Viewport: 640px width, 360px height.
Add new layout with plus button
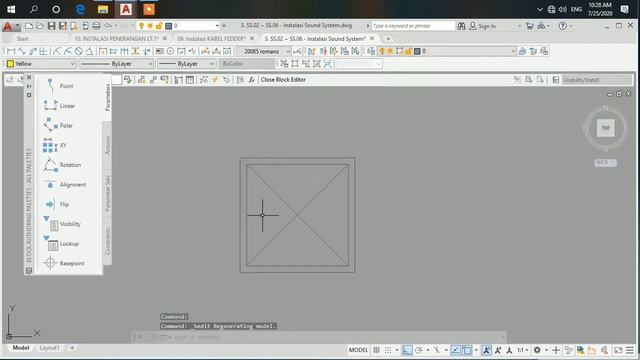[72, 348]
